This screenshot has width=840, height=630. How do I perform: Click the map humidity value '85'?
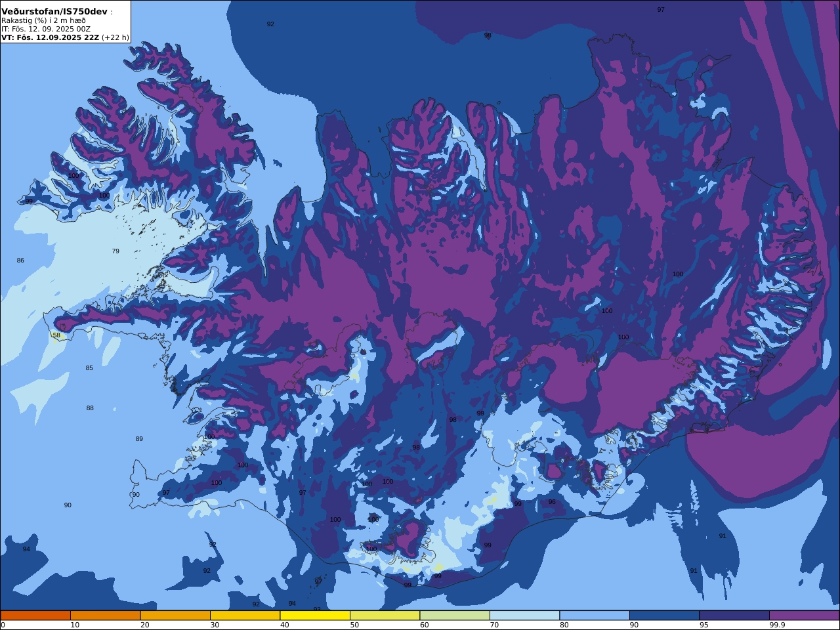coord(89,368)
